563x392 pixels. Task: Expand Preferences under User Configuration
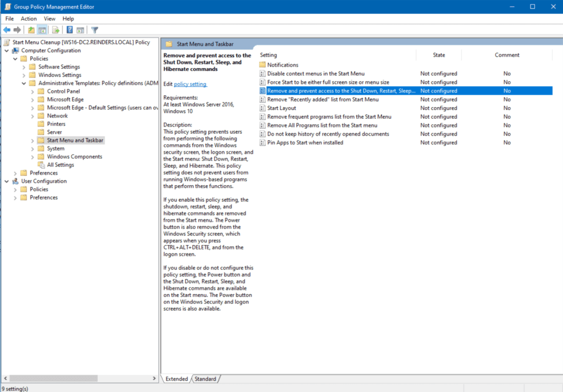[x=15, y=198]
